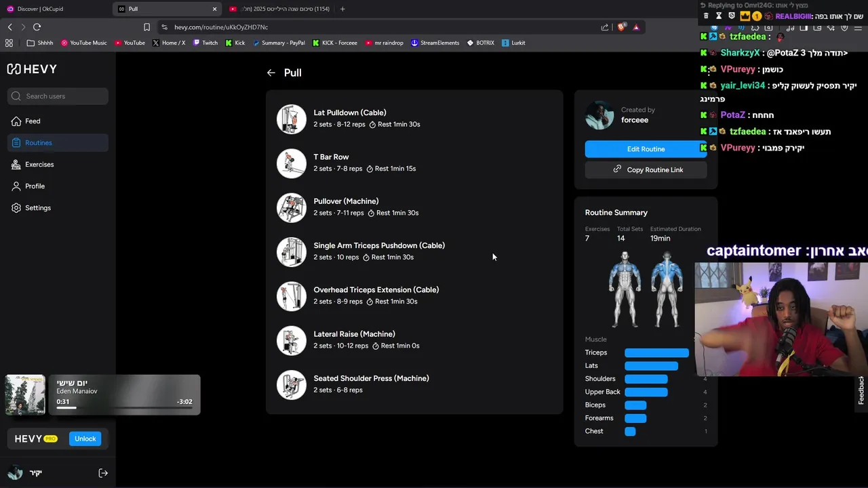Open the bookmarks apps grid icon

pyautogui.click(x=9, y=43)
